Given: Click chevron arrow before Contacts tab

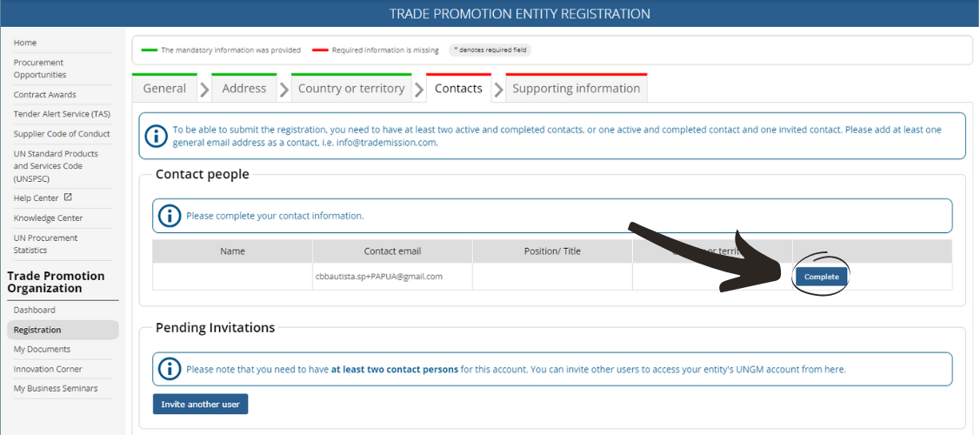Looking at the screenshot, I should tap(419, 89).
